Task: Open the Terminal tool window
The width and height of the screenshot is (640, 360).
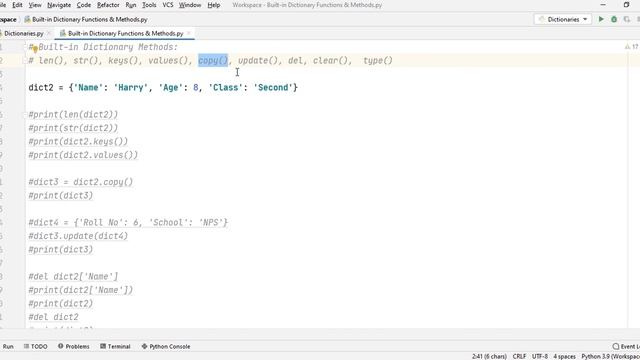Action: (115, 347)
